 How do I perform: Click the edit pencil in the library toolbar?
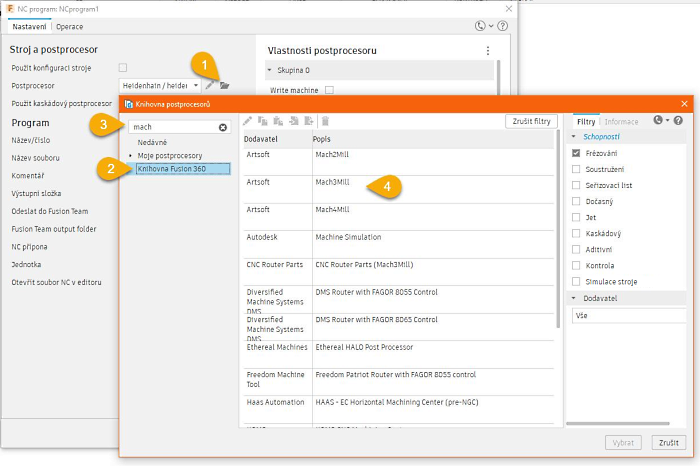pyautogui.click(x=247, y=121)
